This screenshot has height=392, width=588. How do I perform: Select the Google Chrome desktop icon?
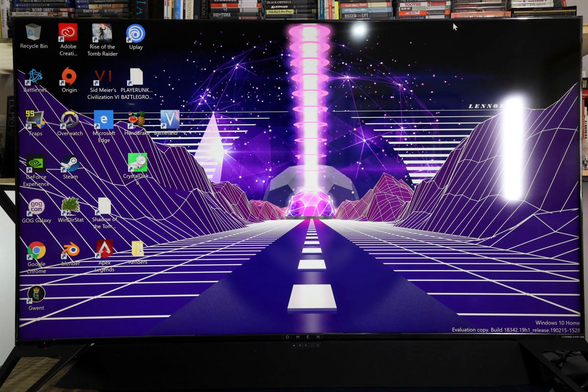click(x=36, y=250)
